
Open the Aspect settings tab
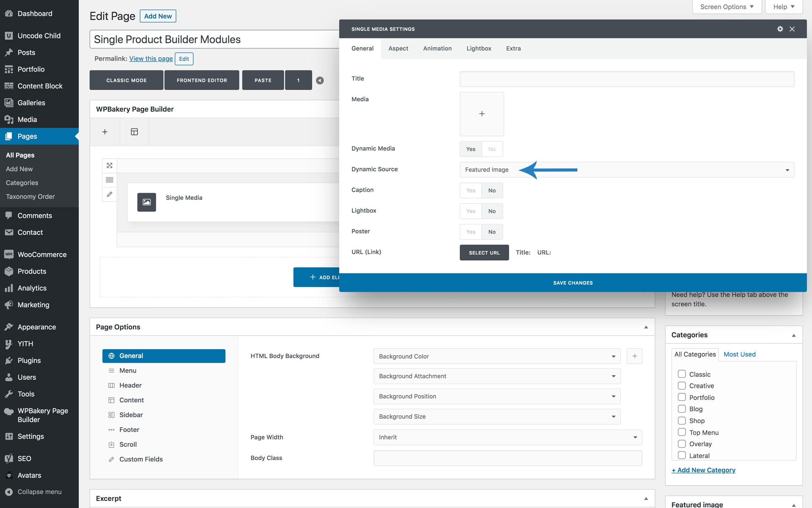(x=398, y=48)
